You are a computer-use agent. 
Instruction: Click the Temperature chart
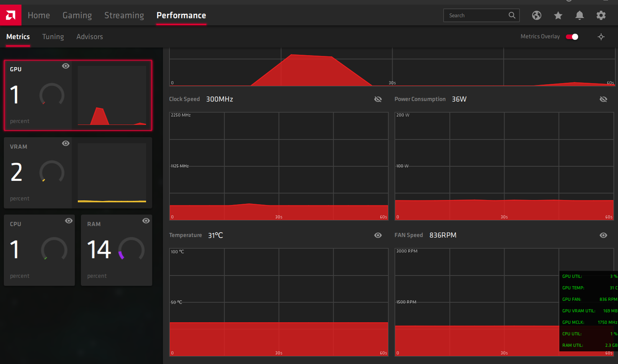click(x=279, y=302)
